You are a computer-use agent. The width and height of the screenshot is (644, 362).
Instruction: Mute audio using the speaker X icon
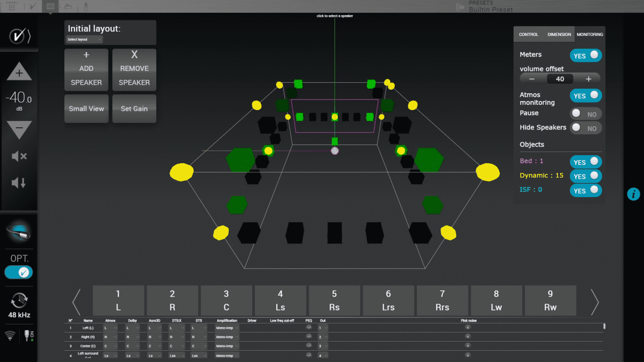19,156
